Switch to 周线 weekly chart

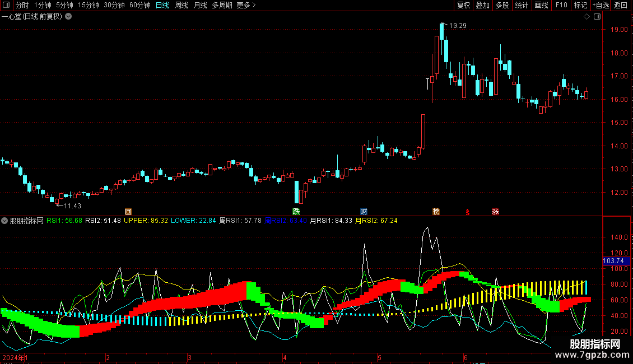[181, 5]
